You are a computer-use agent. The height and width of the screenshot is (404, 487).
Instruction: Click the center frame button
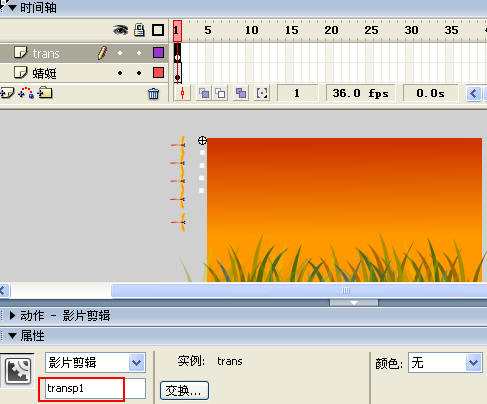(182, 93)
